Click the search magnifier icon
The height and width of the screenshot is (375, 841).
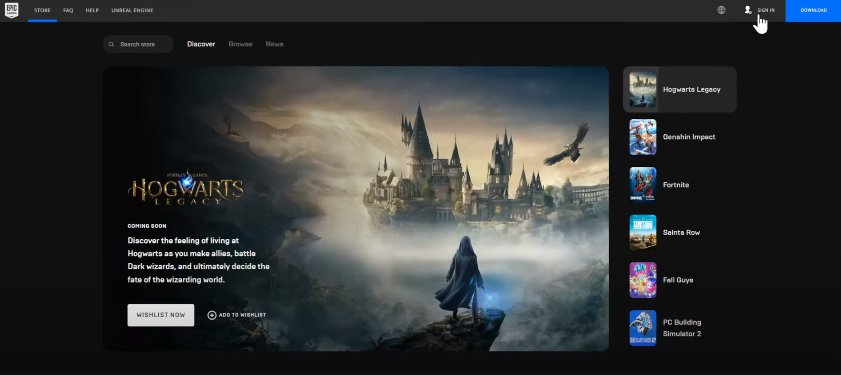tap(112, 45)
